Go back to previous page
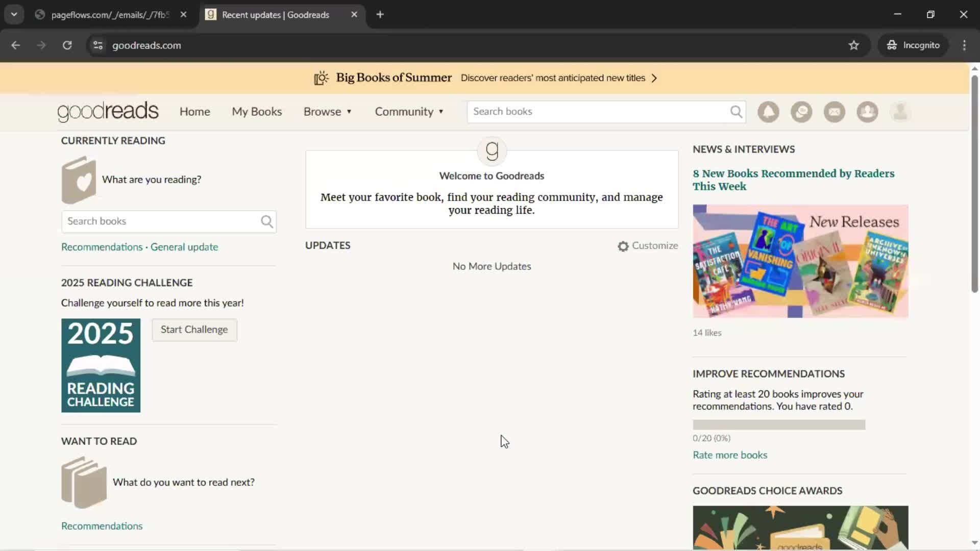The height and width of the screenshot is (551, 980). tap(16, 45)
